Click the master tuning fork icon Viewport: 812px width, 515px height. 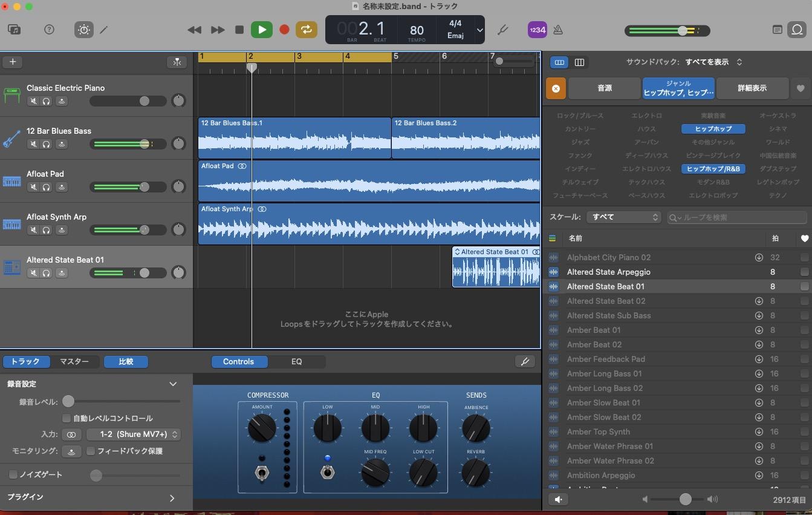pos(503,29)
